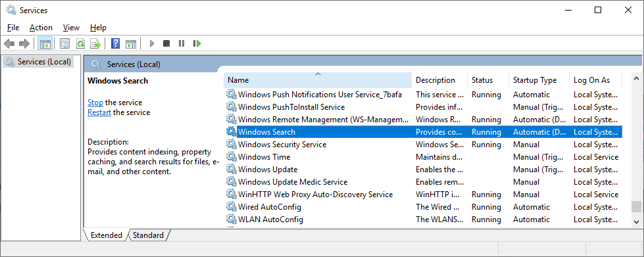The width and height of the screenshot is (644, 257).
Task: Click the Stop the service link
Action: click(95, 103)
